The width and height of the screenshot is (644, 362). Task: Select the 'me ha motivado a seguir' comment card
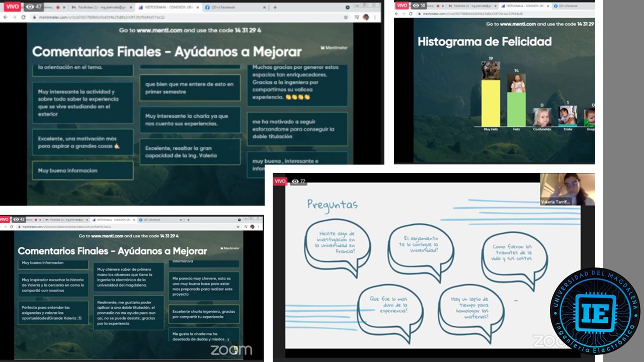coord(297,129)
